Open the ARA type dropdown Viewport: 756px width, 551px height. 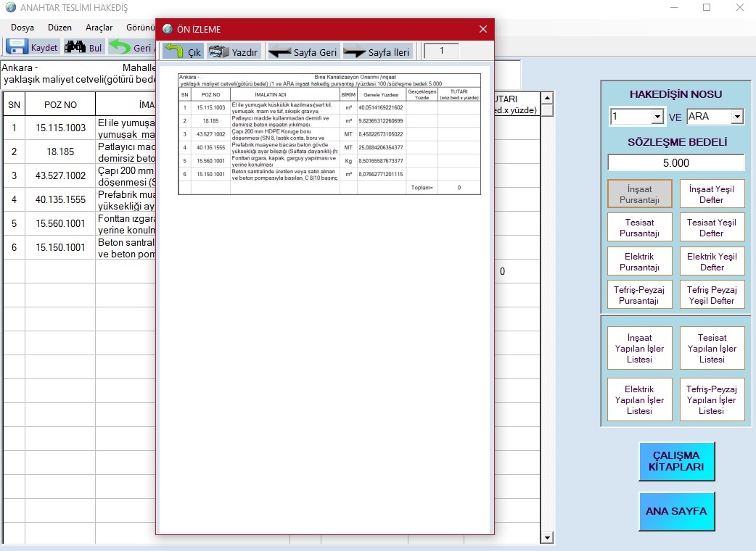tap(737, 117)
